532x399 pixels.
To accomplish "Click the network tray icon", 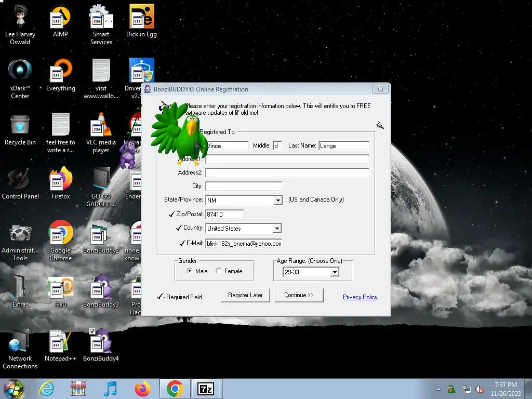I will tap(467, 390).
